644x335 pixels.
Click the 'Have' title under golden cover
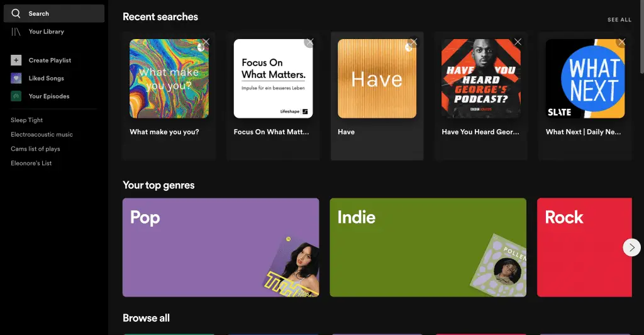coord(347,132)
